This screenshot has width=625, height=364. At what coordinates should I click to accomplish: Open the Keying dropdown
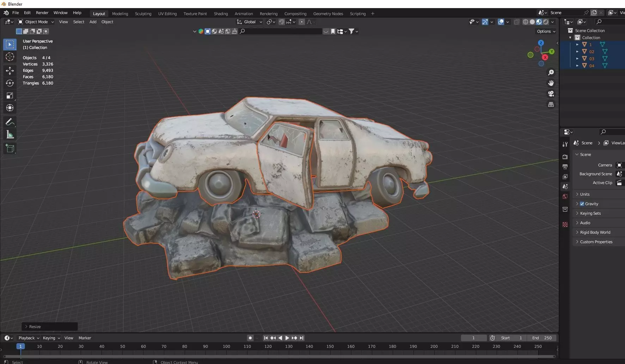pos(51,338)
